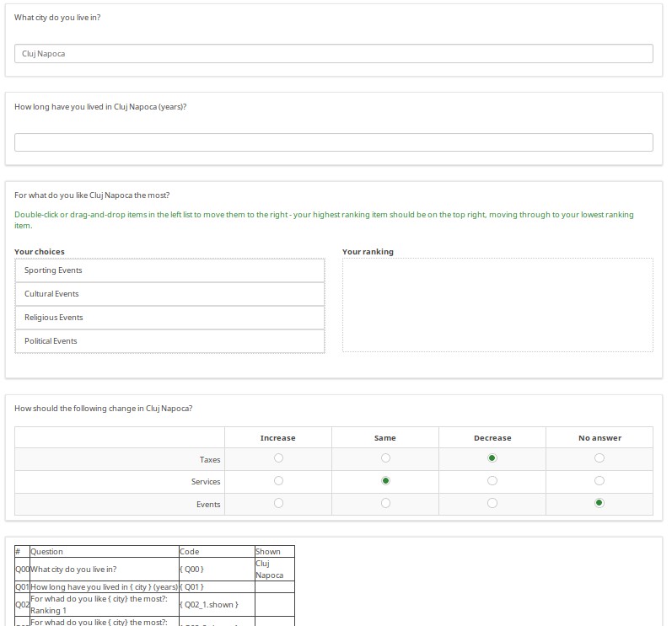Image resolution: width=672 pixels, height=626 pixels.
Task: Select the Political Events choice item
Action: [169, 341]
